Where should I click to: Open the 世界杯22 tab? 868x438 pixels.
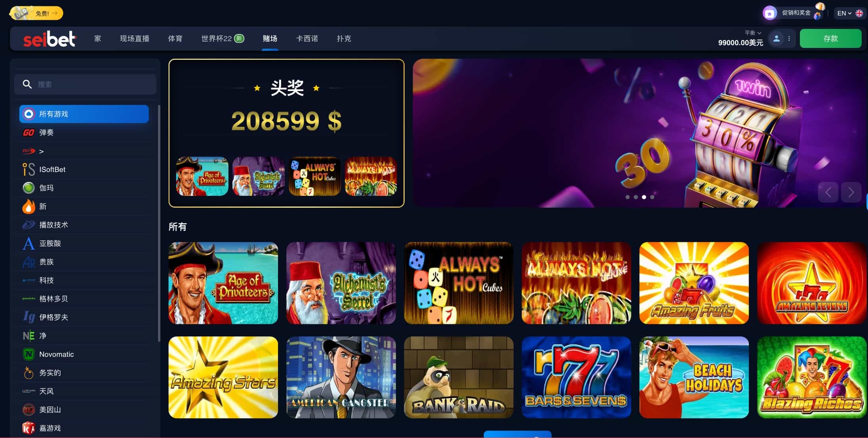223,38
